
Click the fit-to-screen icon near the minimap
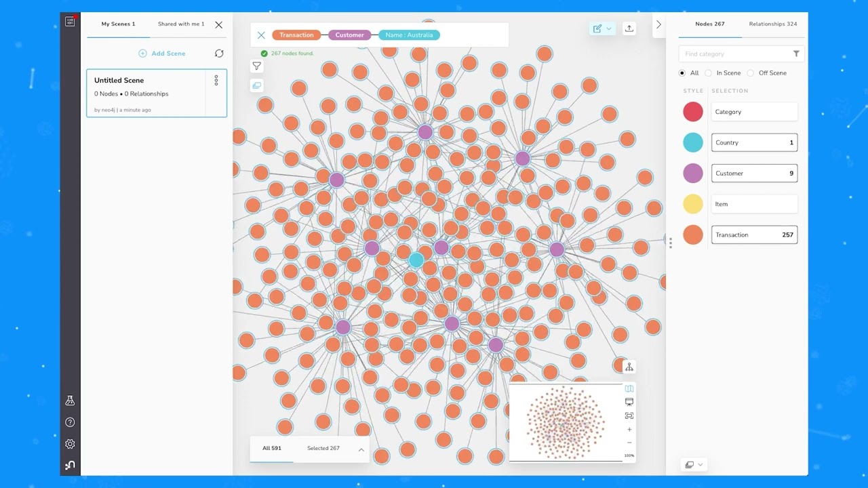pos(629,415)
